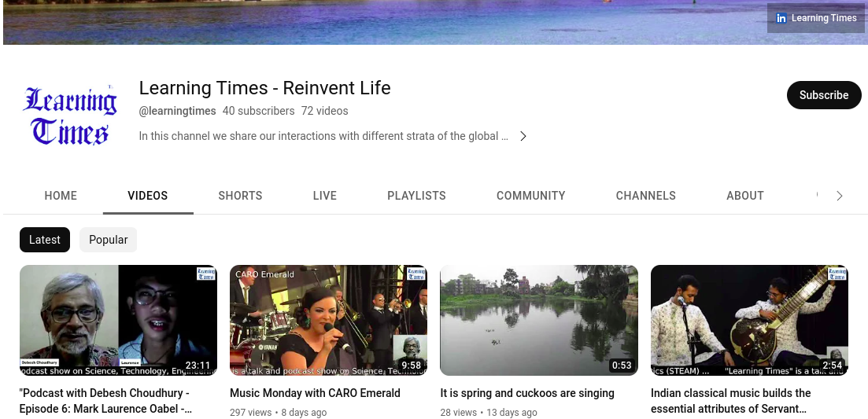868x419 pixels.
Task: Expand the channel description with the chevron
Action: pos(523,136)
